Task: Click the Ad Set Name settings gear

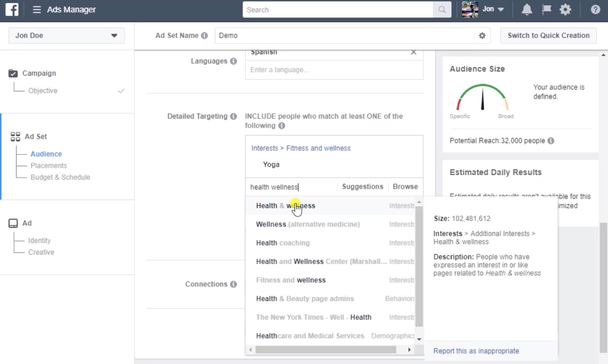Action: pos(482,36)
